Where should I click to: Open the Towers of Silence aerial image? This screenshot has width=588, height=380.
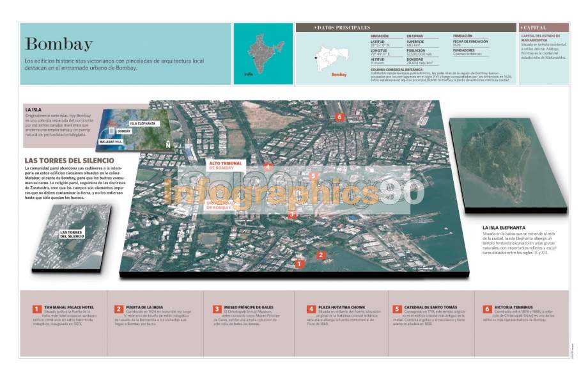(72, 238)
